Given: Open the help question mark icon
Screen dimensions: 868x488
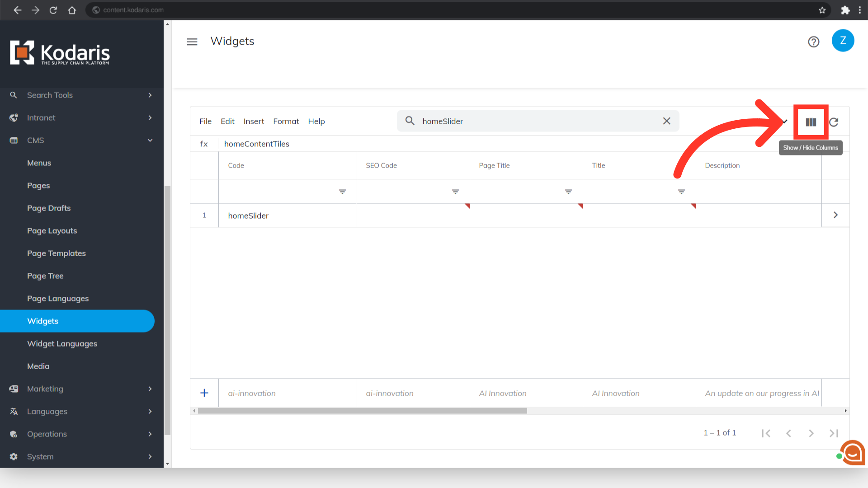Looking at the screenshot, I should tap(813, 42).
